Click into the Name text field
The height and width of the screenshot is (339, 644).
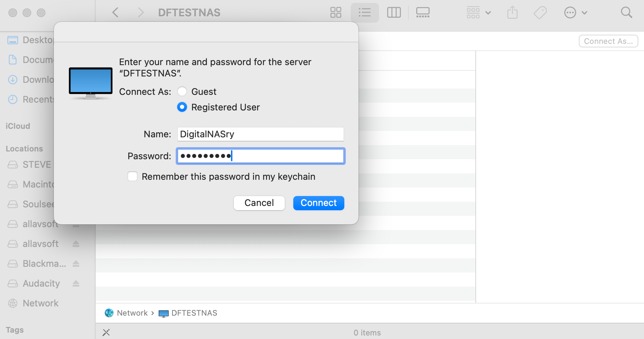tap(261, 134)
